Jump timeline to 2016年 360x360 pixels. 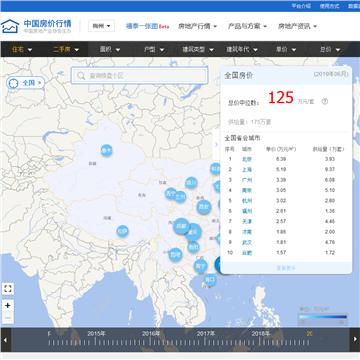[151, 333]
